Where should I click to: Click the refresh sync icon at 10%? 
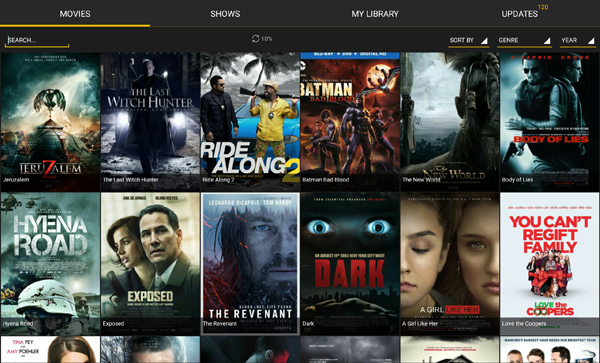pos(256,39)
